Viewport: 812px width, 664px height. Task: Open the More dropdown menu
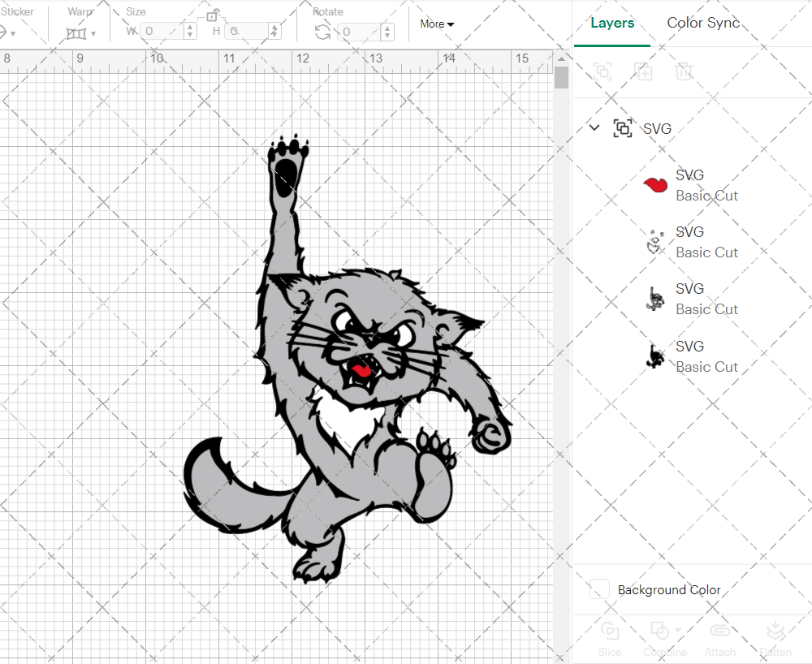437,24
